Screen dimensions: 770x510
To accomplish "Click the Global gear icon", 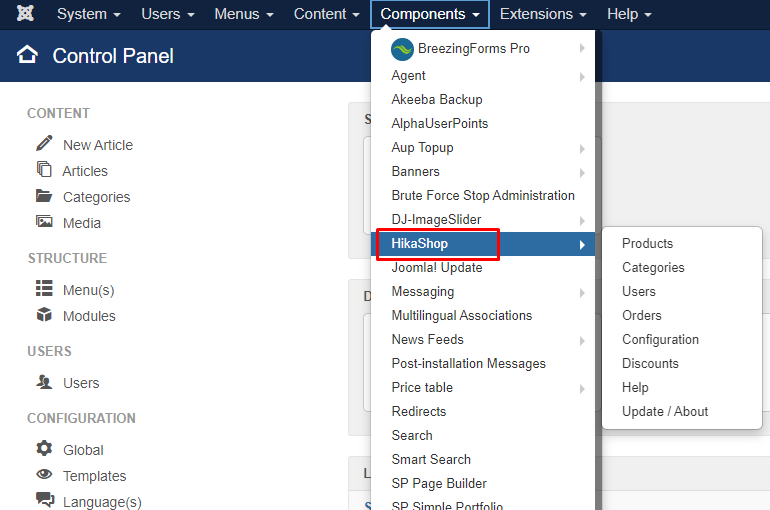I will point(44,448).
